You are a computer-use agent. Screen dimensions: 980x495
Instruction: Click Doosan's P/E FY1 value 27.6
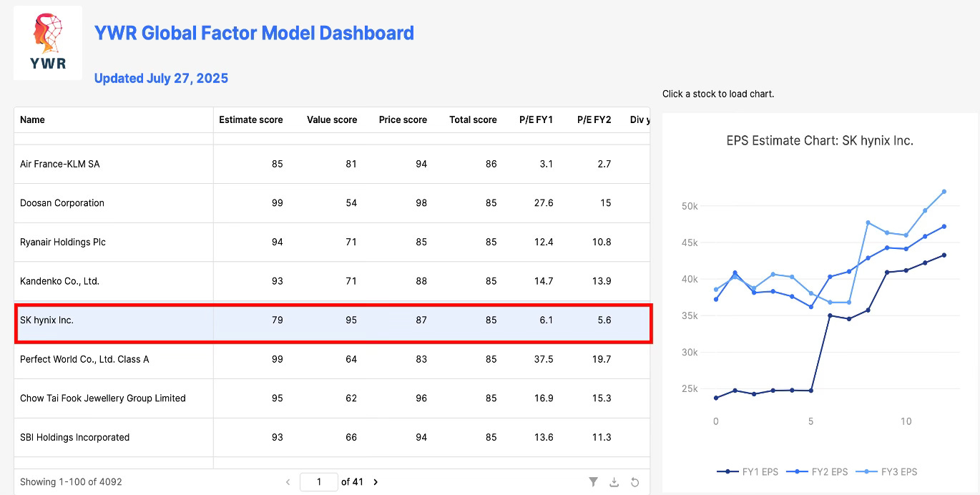(544, 203)
